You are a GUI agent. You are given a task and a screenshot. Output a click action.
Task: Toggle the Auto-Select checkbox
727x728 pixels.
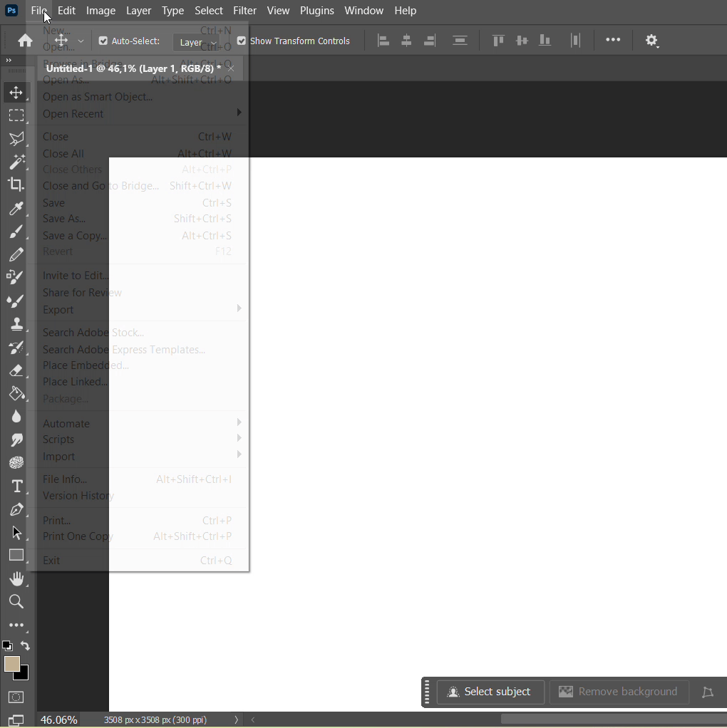(x=103, y=41)
